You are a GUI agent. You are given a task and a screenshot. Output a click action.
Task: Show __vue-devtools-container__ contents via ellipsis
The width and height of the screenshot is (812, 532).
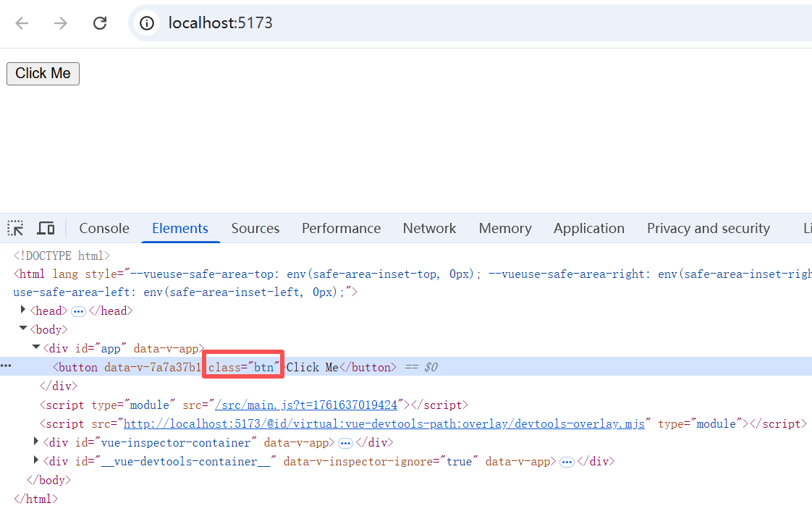click(567, 462)
